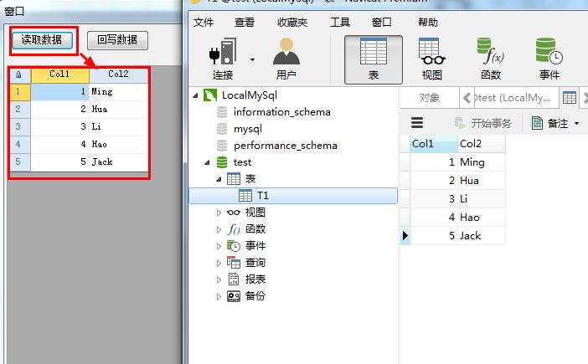Viewport: 588px width, 364px height.
Task: Open the 帮助 menu
Action: click(427, 23)
